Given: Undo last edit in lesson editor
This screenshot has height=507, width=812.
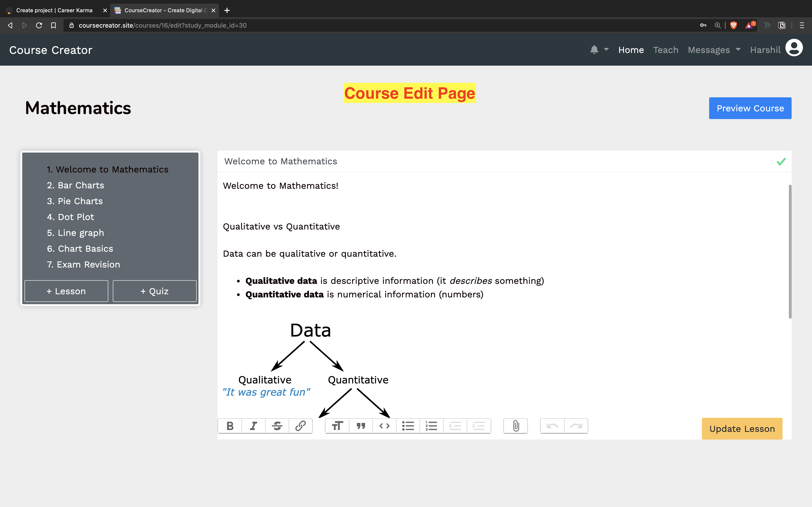Looking at the screenshot, I should [x=552, y=426].
